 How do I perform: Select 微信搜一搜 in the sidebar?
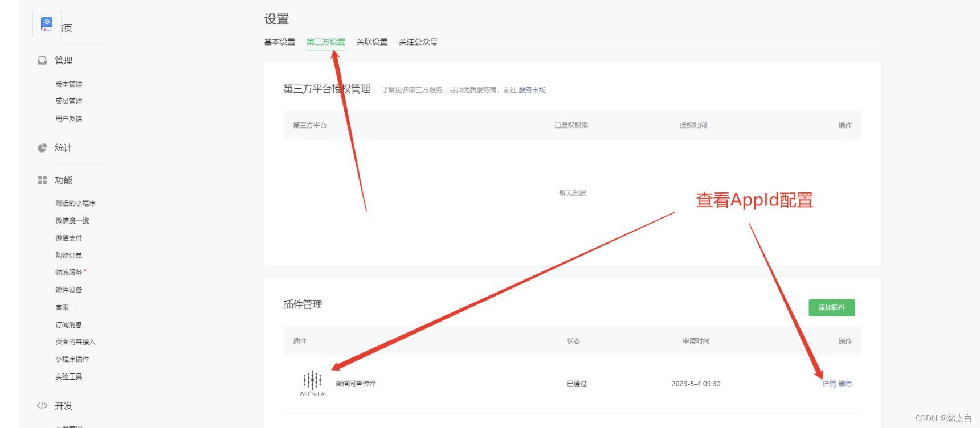pos(72,221)
